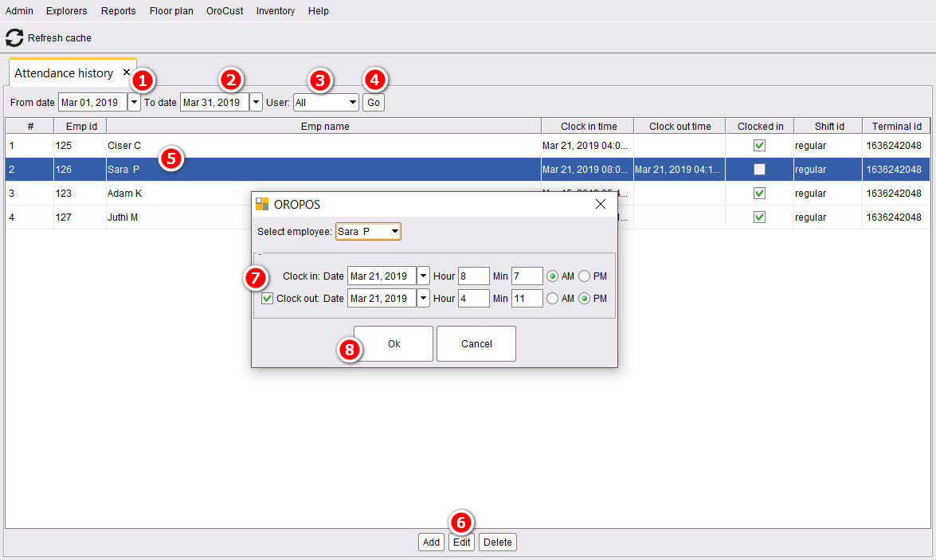Expand the From date calendar dropdown
The height and width of the screenshot is (560, 936).
click(x=135, y=102)
